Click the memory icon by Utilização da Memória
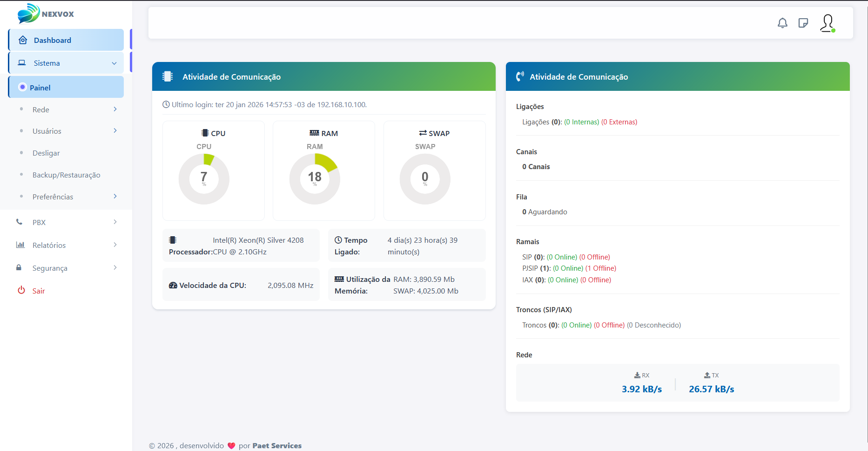 (x=339, y=279)
